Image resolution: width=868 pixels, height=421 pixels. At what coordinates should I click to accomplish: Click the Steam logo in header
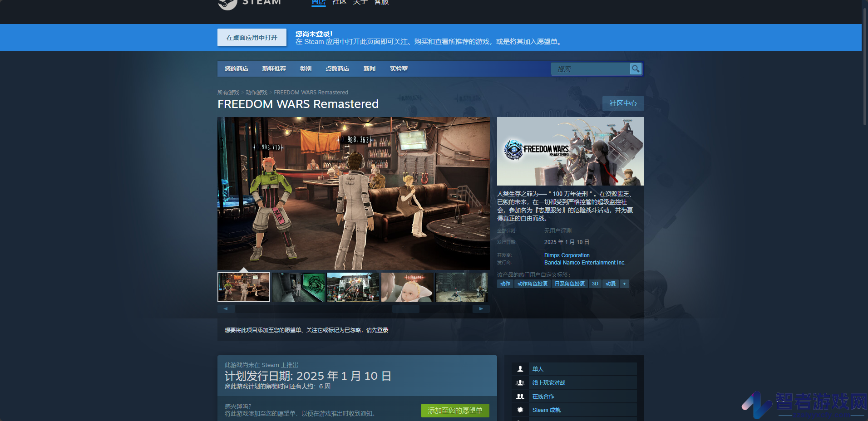(250, 4)
